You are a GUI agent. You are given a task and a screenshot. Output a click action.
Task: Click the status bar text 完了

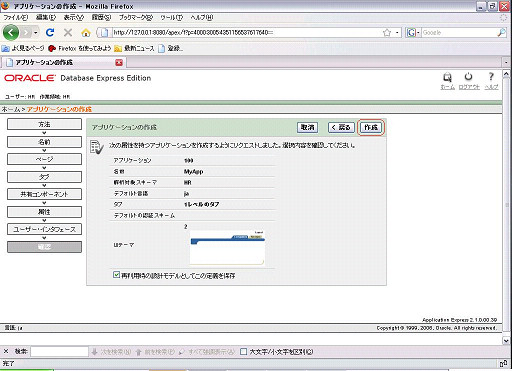tap(8, 364)
